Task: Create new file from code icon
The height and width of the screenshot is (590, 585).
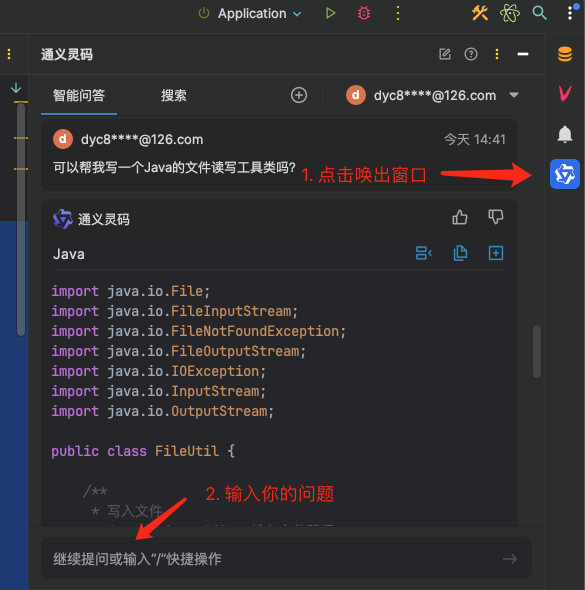Action: click(496, 253)
